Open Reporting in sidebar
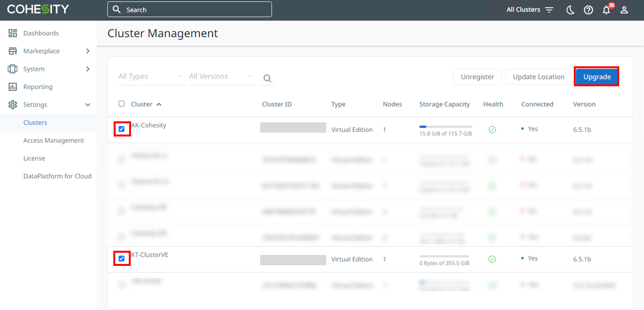Screen dimensions: 644x310 coord(38,87)
